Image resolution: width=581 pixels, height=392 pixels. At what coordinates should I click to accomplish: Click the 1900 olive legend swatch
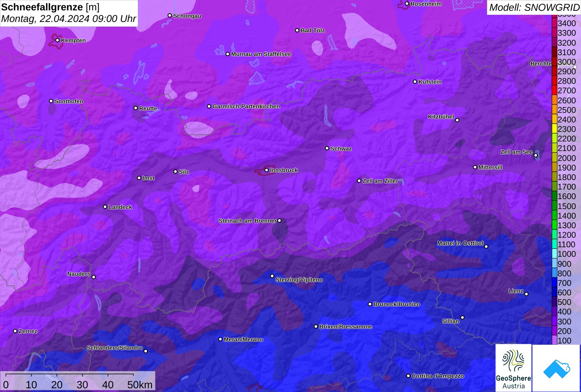pyautogui.click(x=554, y=167)
